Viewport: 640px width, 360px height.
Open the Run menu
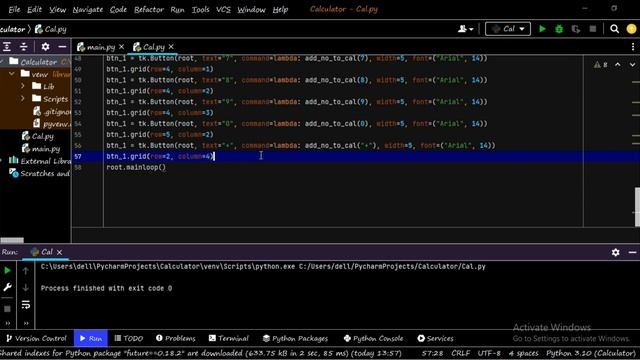[x=178, y=9]
